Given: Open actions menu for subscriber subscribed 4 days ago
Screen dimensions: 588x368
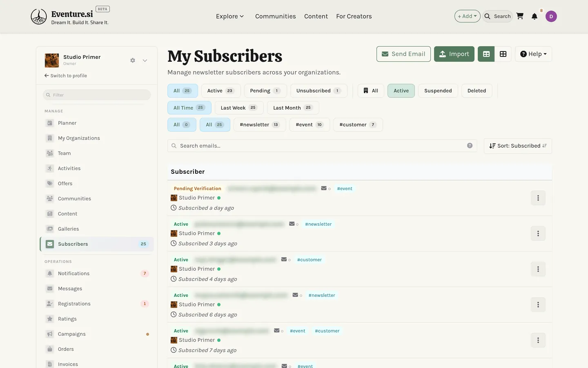Looking at the screenshot, I should (538, 269).
